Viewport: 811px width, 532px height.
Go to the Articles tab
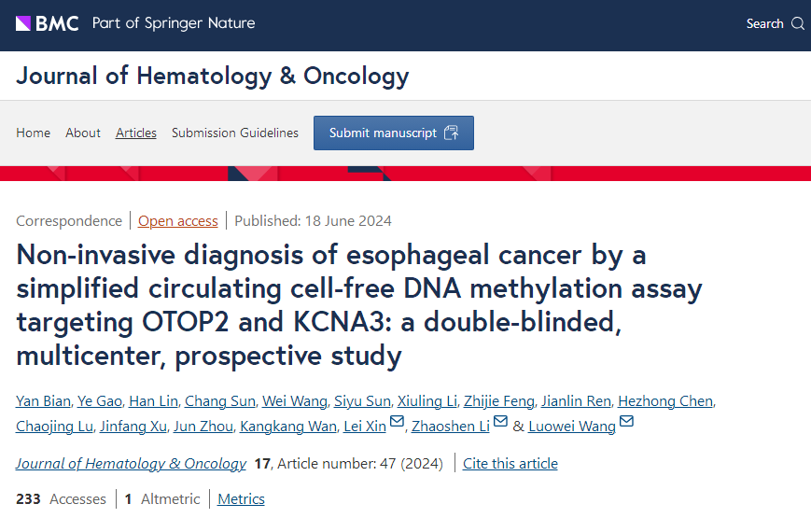click(136, 133)
